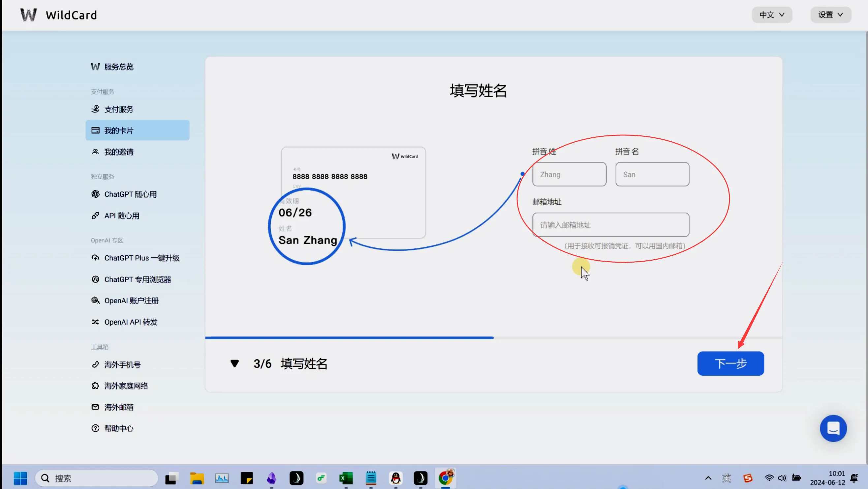Switch to Chrome in the taskbar
This screenshot has height=489, width=868.
446,478
